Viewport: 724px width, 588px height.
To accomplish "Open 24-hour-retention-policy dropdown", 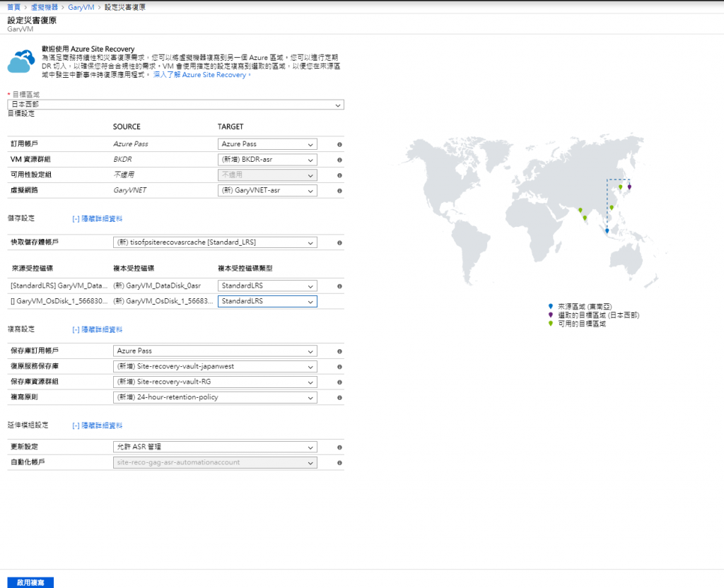I will coord(215,397).
